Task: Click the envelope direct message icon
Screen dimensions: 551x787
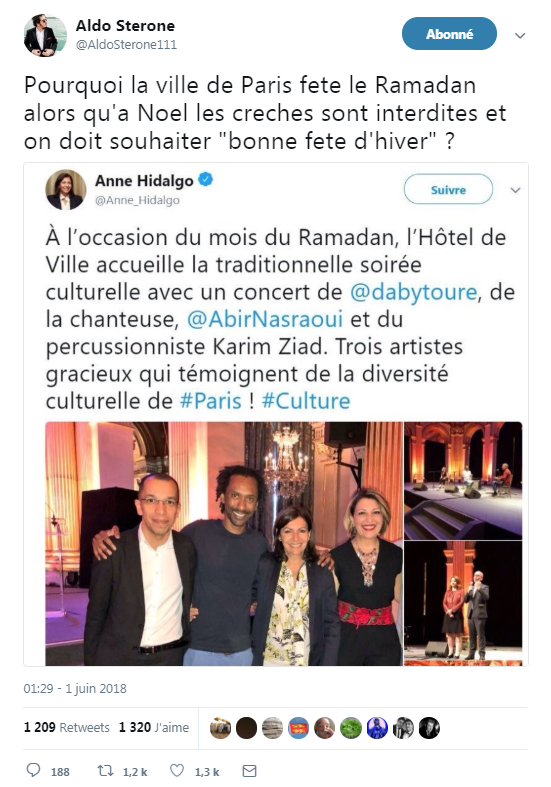Action: (x=249, y=770)
